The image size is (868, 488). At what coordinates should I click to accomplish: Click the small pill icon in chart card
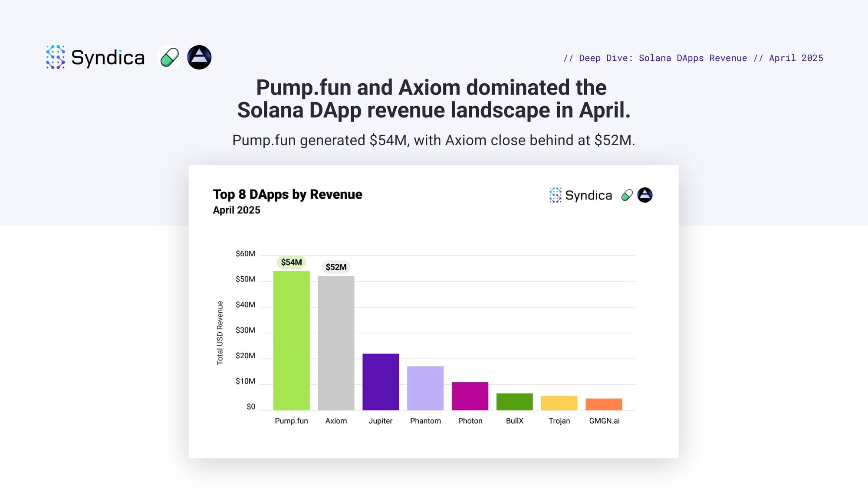627,195
